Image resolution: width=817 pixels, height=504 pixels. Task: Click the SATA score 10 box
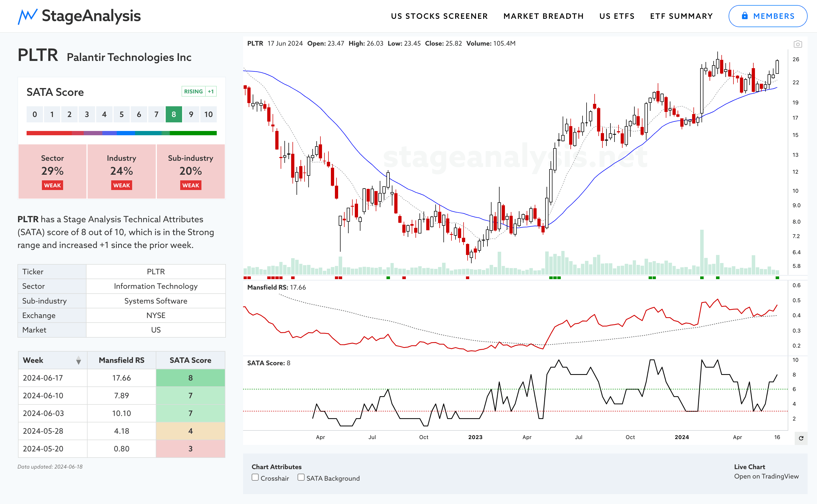[208, 114]
